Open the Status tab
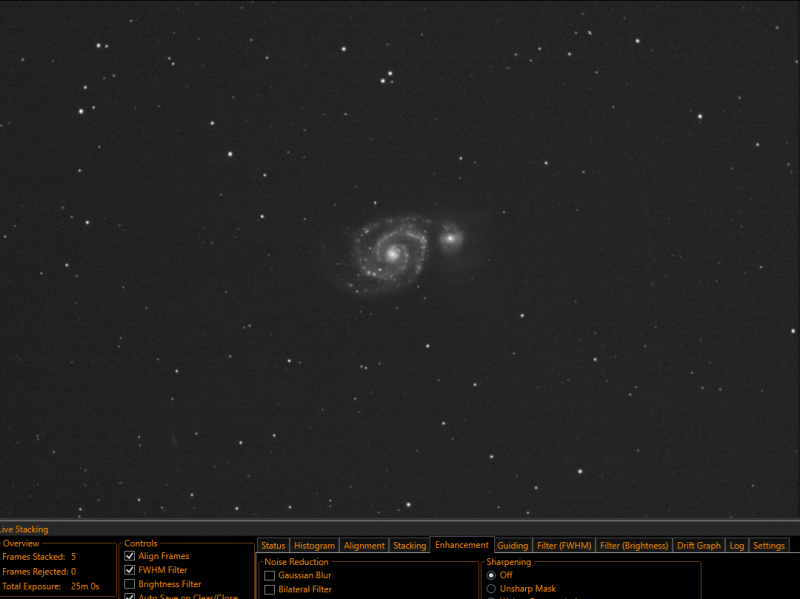 click(273, 545)
